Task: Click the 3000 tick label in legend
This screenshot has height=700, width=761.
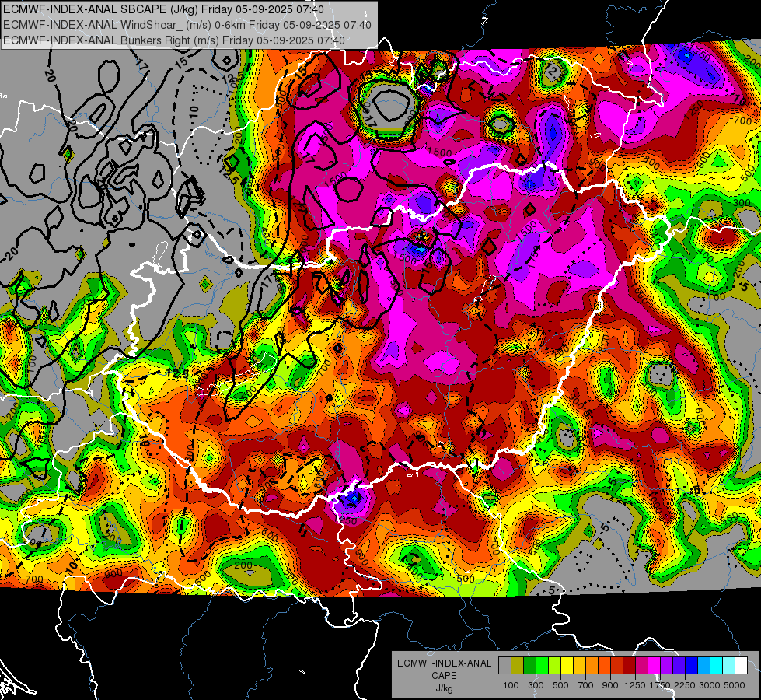Action: [x=710, y=685]
